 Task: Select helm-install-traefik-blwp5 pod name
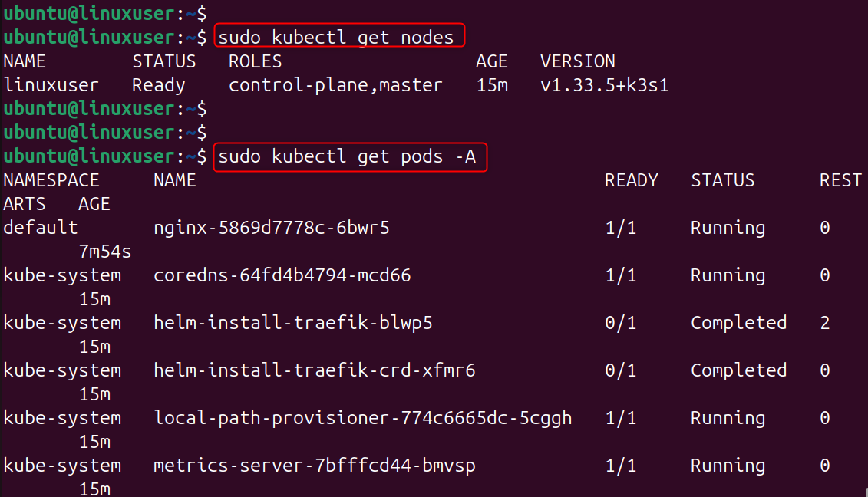coord(293,323)
